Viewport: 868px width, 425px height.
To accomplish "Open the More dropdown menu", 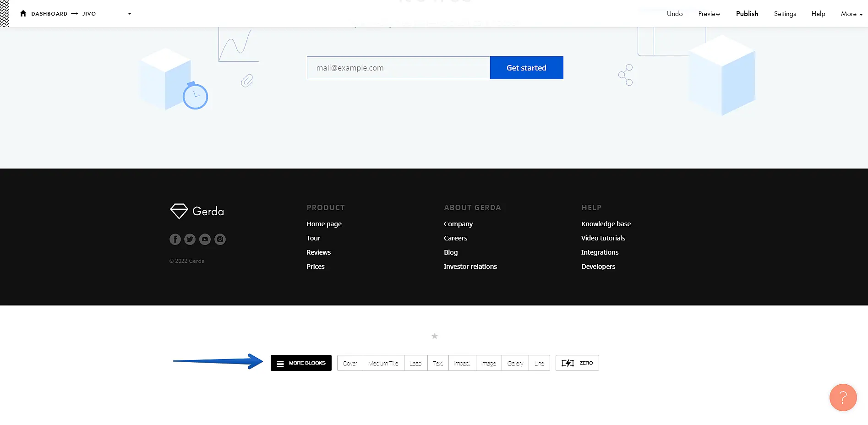I will [852, 14].
